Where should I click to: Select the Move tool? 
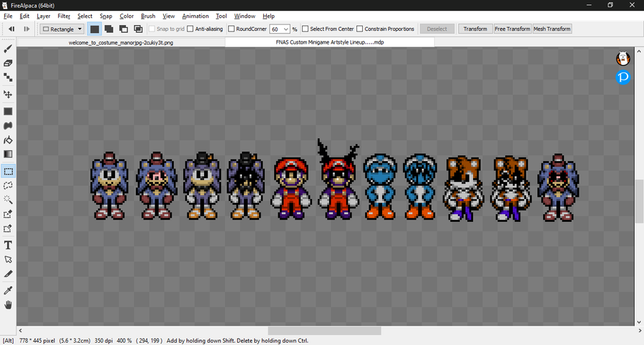click(x=8, y=94)
